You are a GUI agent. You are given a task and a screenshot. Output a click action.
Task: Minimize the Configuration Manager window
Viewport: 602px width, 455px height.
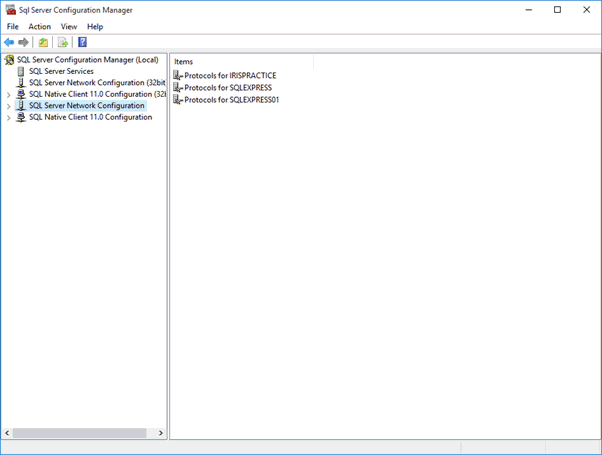pyautogui.click(x=529, y=10)
